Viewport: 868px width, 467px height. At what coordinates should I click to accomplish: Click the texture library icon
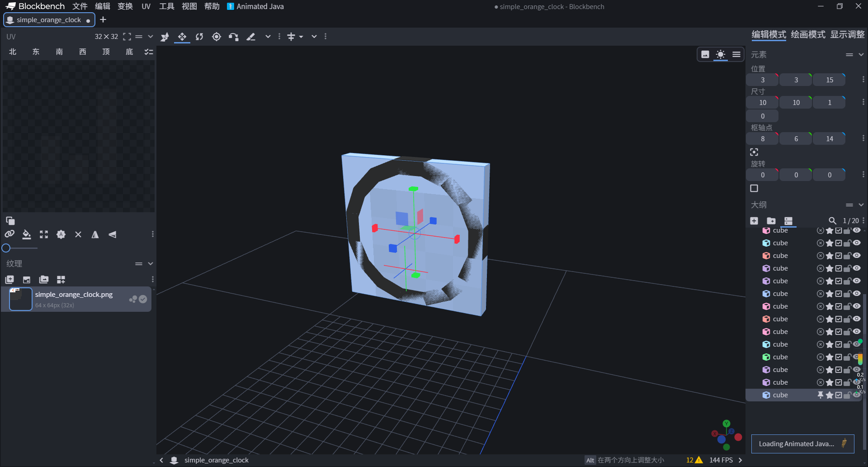click(x=44, y=280)
